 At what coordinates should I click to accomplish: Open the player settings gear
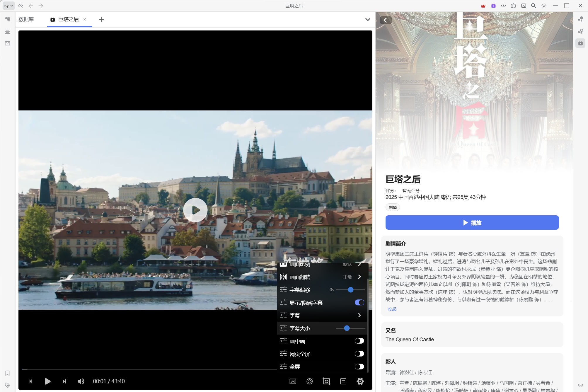point(360,381)
